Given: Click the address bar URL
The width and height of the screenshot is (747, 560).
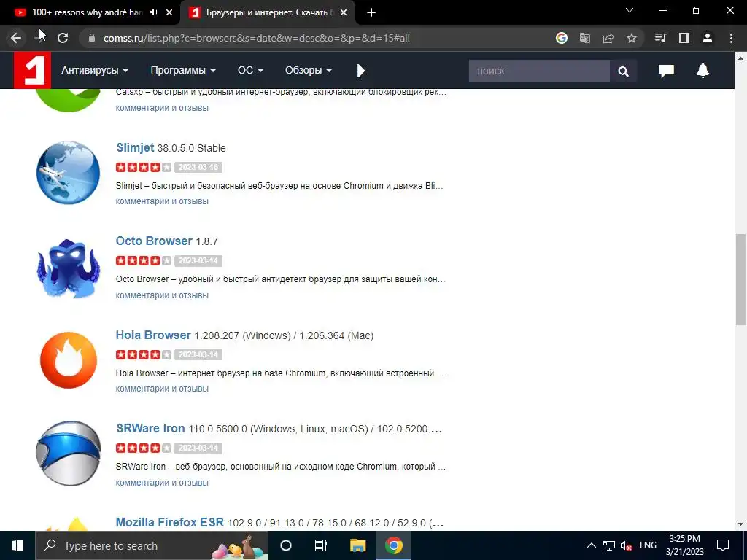Looking at the screenshot, I should click(x=256, y=38).
